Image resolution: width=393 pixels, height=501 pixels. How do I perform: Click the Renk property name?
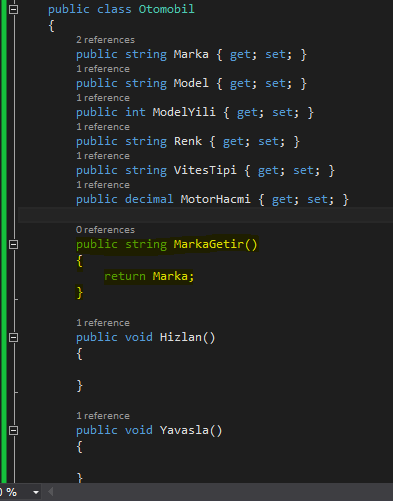point(188,141)
